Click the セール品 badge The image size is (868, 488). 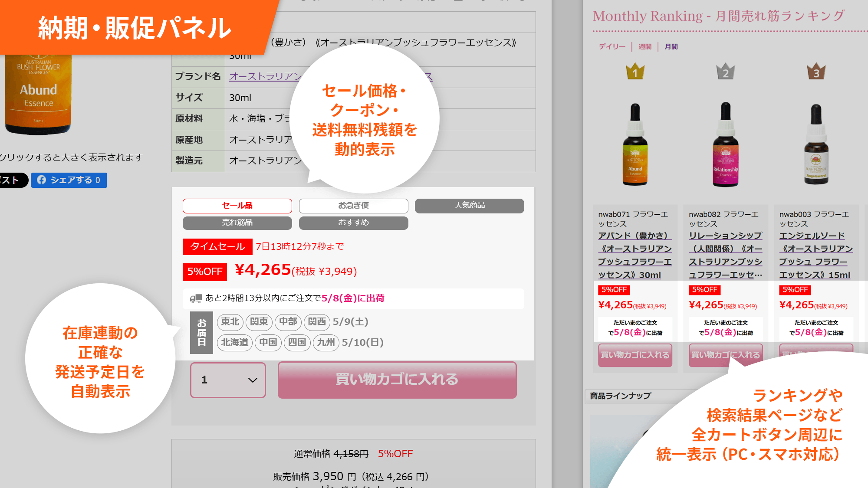[x=237, y=206]
